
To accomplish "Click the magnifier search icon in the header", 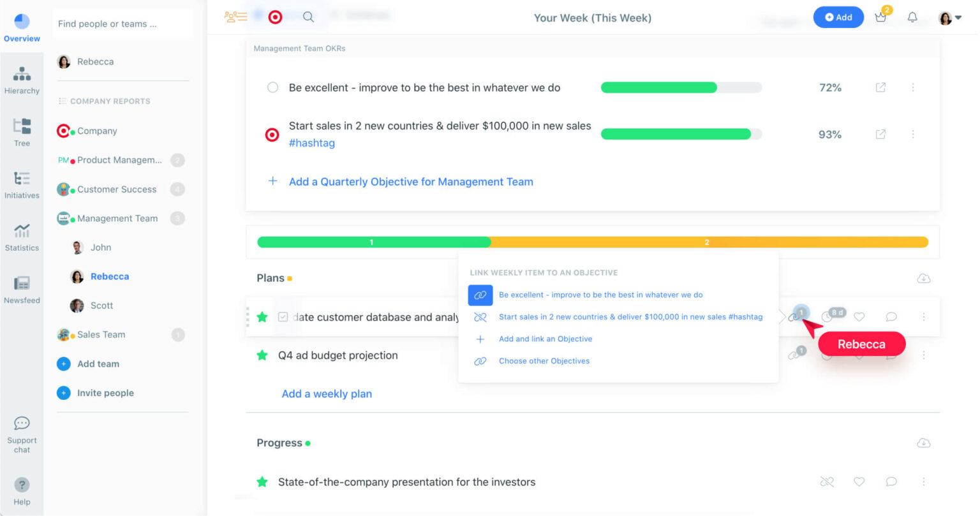I will tap(308, 17).
